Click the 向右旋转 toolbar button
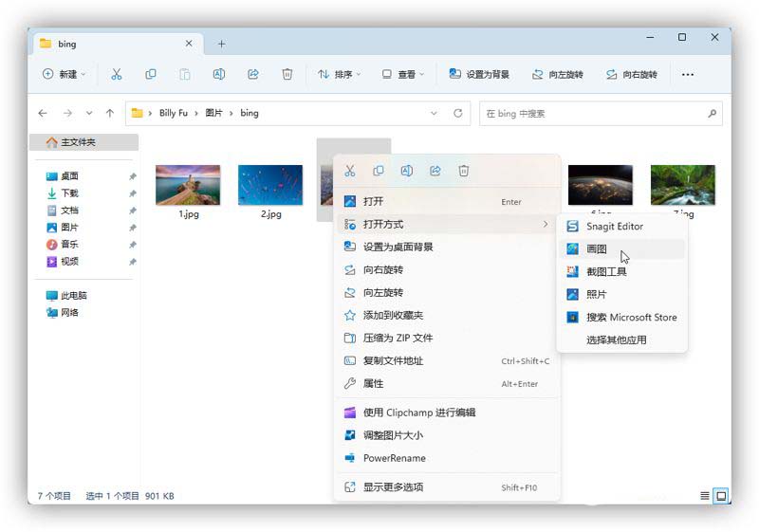 [x=632, y=74]
